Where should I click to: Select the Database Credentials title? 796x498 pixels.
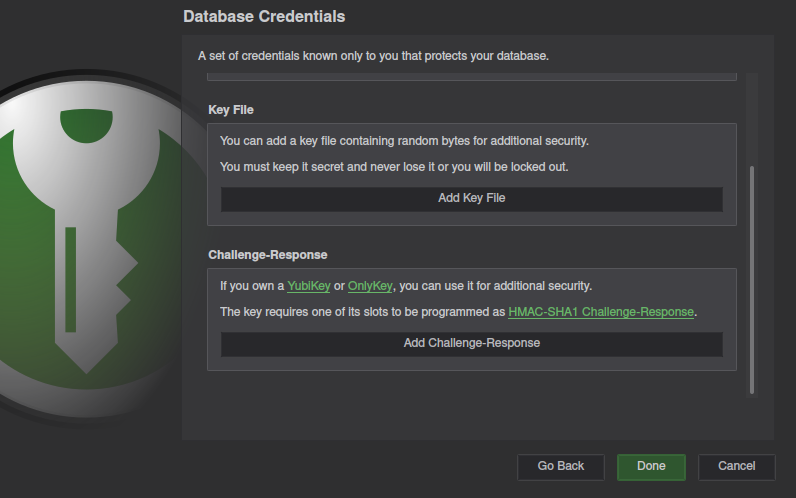pos(264,17)
